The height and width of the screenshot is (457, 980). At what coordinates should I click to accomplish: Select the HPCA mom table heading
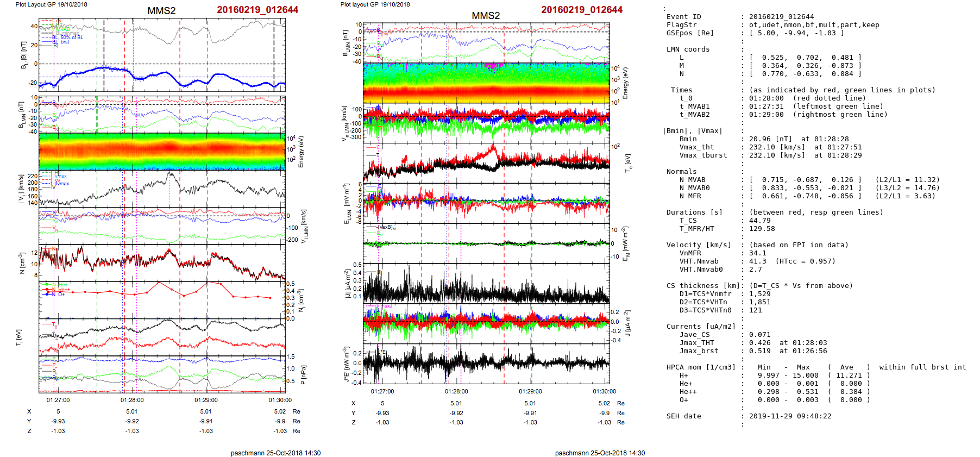701,367
